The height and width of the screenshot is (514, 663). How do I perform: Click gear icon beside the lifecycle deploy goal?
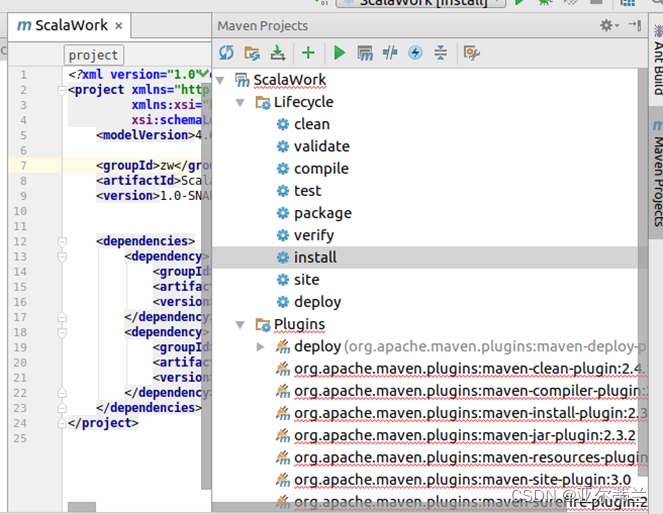click(x=282, y=302)
